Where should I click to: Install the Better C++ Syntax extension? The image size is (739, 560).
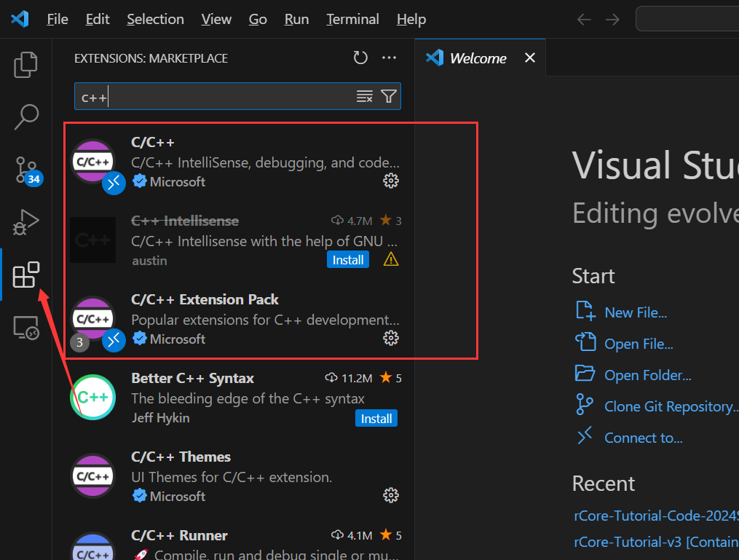(376, 419)
